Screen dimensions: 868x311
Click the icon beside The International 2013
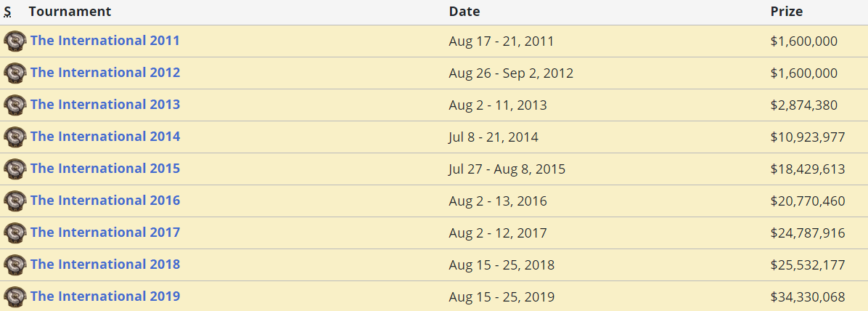(15, 105)
